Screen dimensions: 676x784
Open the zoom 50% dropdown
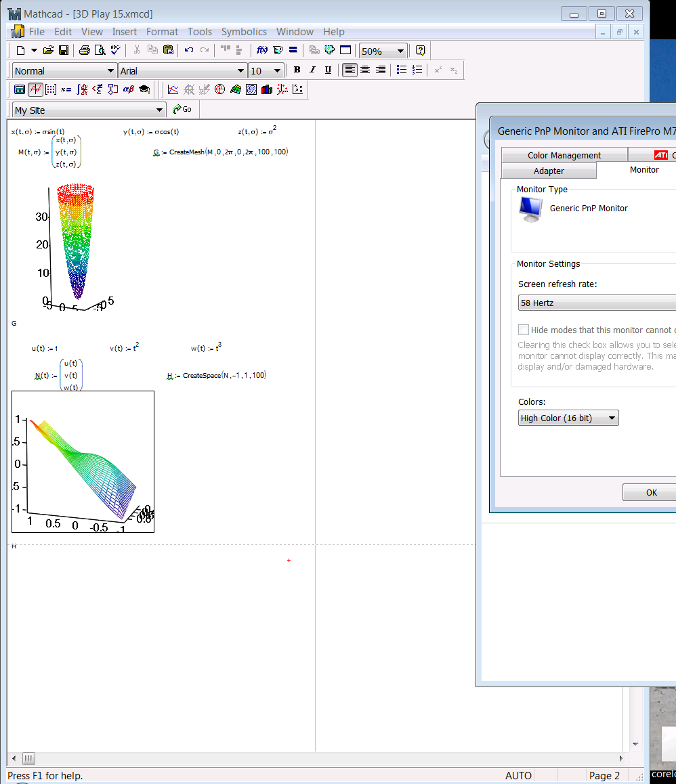pyautogui.click(x=400, y=51)
